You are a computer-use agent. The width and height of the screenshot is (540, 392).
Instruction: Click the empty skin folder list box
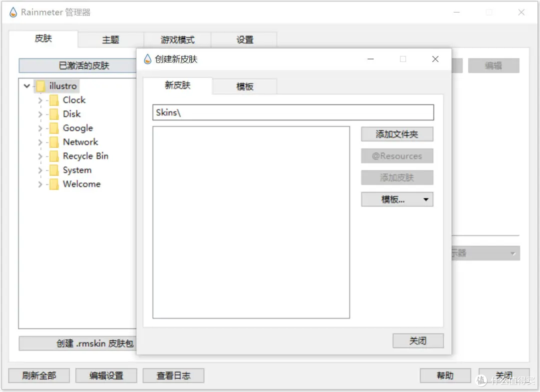tap(251, 222)
